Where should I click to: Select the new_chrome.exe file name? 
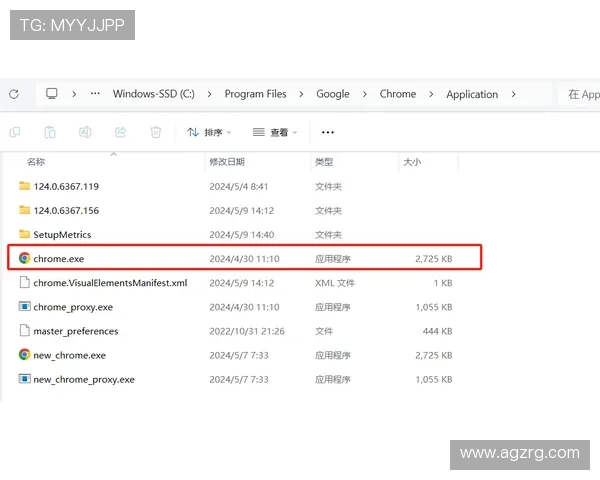[x=70, y=355]
